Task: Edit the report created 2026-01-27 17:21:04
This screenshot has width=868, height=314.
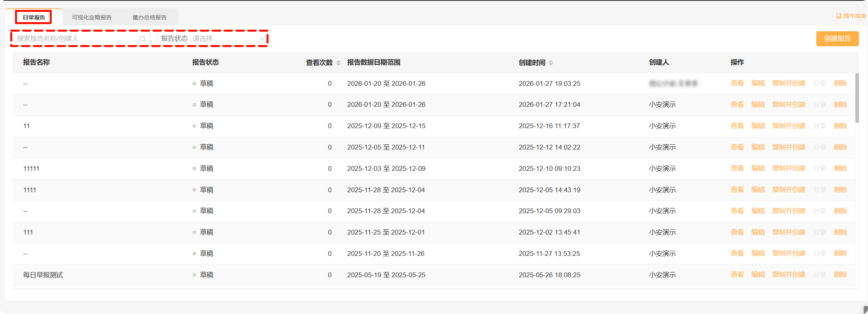Action: pyautogui.click(x=758, y=104)
